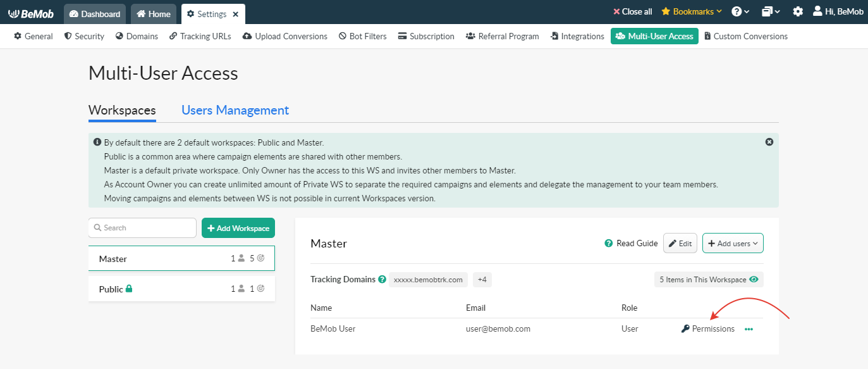The height and width of the screenshot is (369, 868).
Task: Open the Referral Program section
Action: [x=502, y=36]
